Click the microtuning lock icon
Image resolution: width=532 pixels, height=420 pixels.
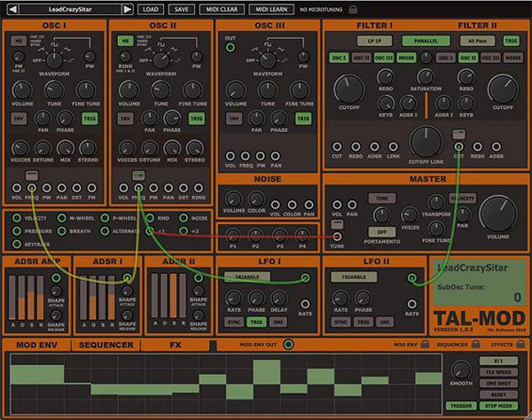(355, 9)
